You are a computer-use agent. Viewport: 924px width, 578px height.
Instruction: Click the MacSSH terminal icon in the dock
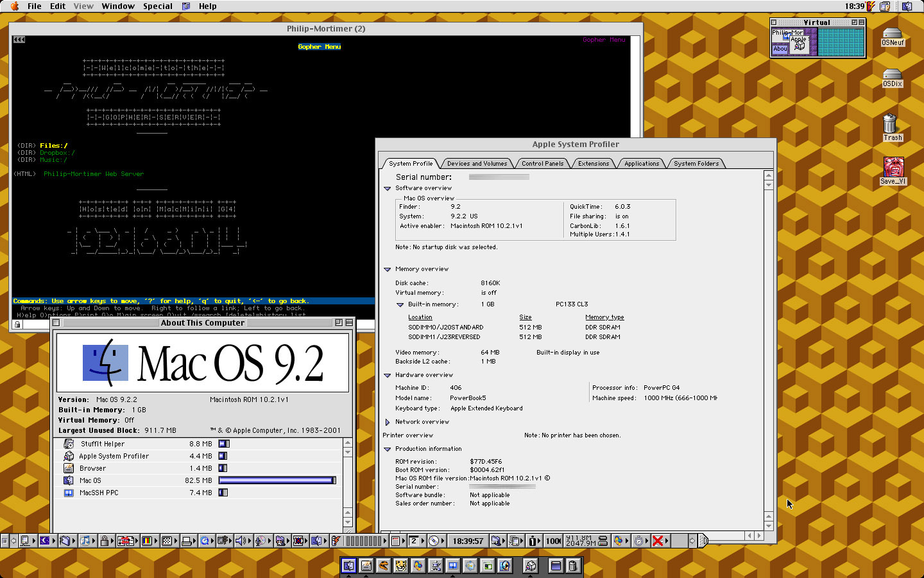point(453,565)
